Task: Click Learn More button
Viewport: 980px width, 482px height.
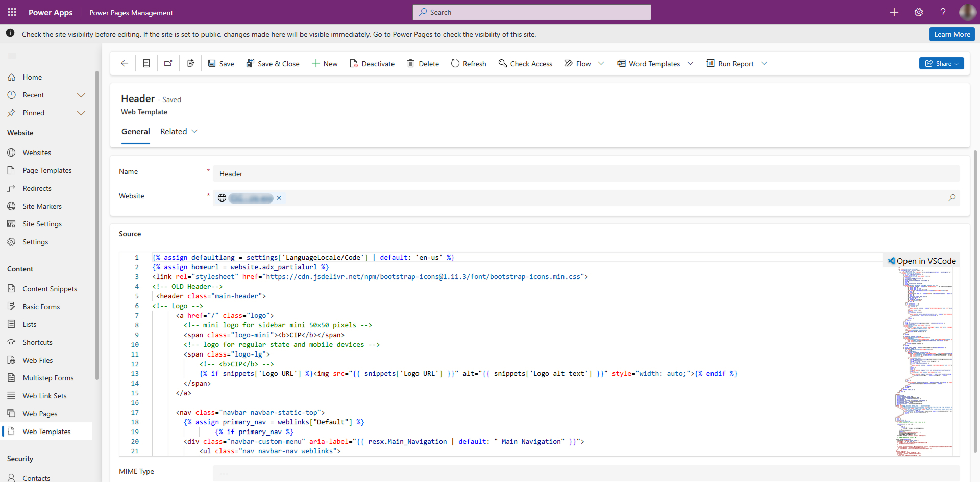Action: pos(952,34)
